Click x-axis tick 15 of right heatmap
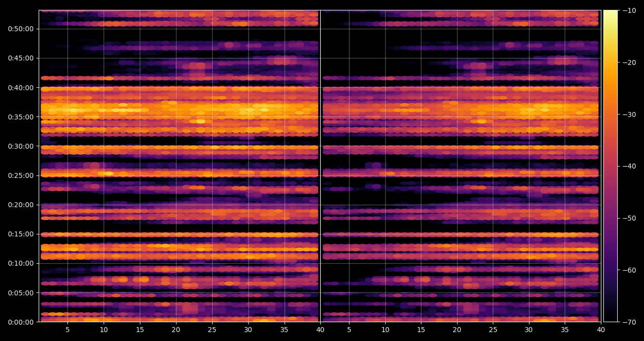Image resolution: width=644 pixels, height=341 pixels. click(x=421, y=330)
